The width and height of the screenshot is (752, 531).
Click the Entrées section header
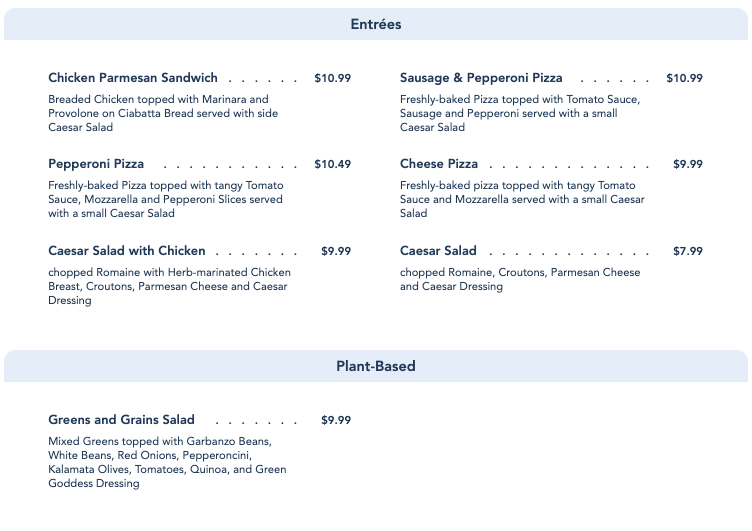point(376,24)
